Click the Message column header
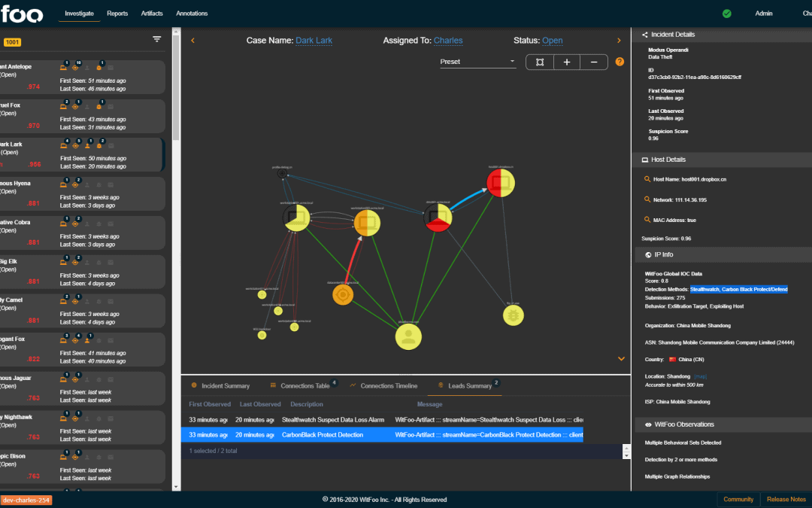This screenshot has width=812, height=508. (430, 404)
